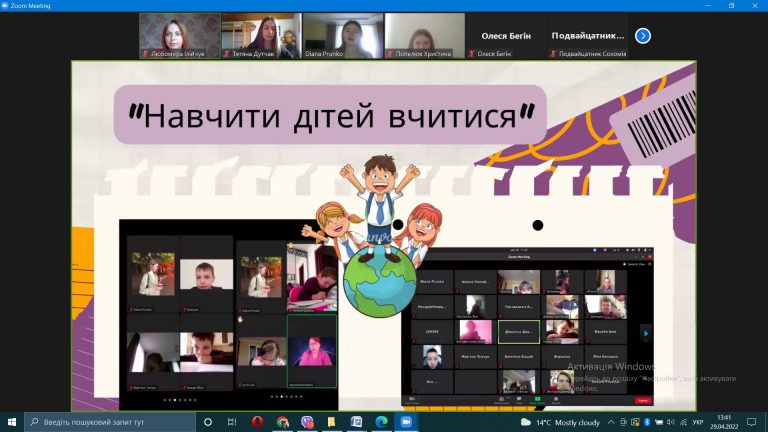
Task: Open the Opera browser from the taskbar
Action: [257, 422]
